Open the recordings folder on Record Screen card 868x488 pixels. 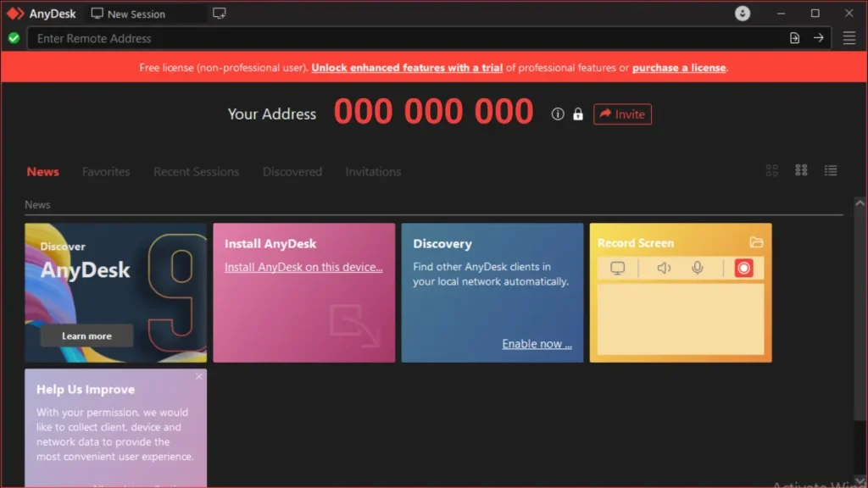[758, 242]
